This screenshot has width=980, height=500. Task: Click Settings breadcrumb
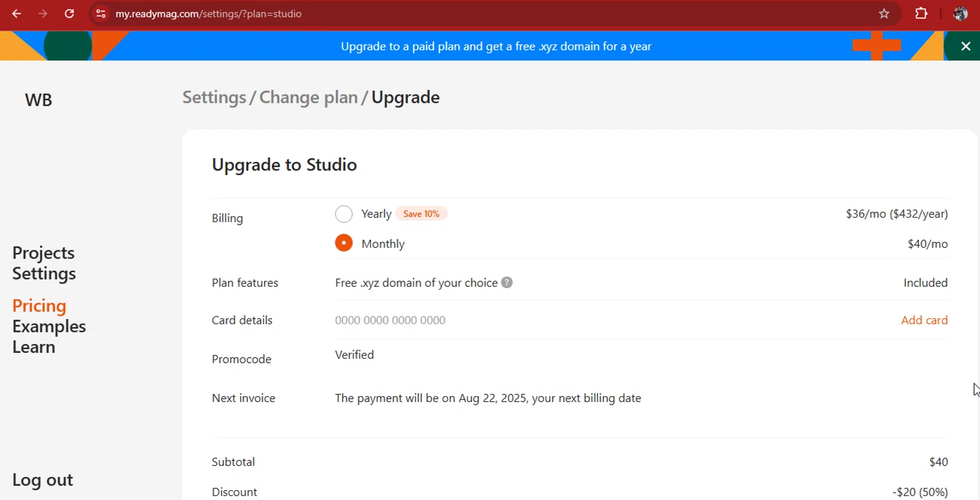click(214, 97)
